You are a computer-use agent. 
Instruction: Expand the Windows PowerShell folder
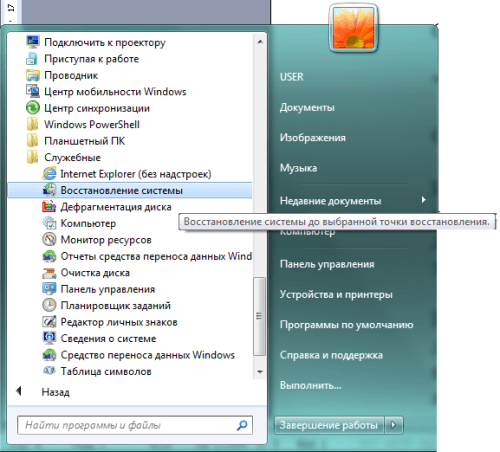click(x=83, y=124)
